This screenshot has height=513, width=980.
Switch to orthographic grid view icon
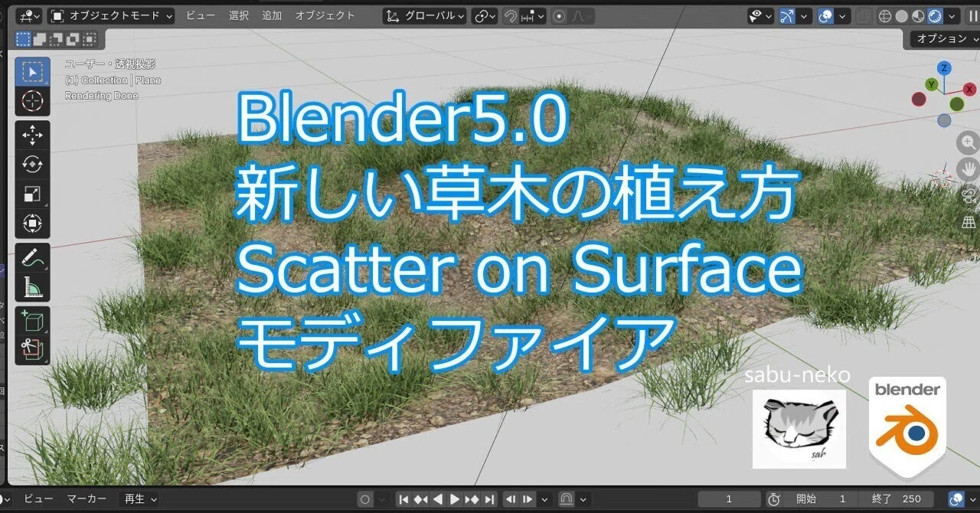point(969,222)
